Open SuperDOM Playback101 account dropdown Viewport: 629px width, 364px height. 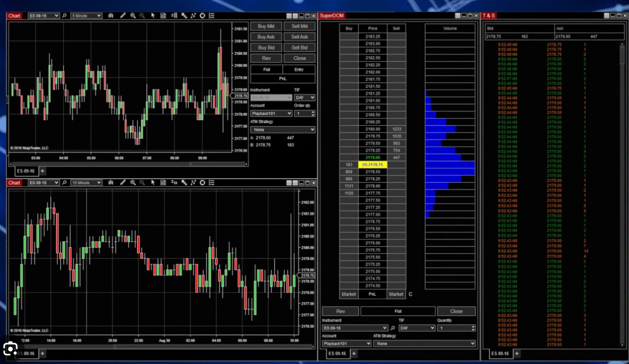point(347,344)
